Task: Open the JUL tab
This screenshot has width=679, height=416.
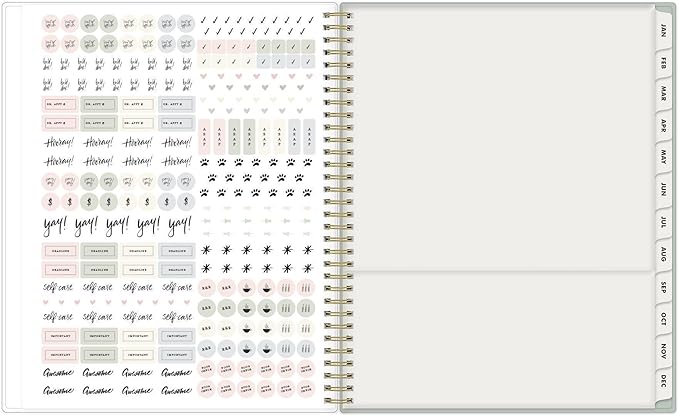Action: [663, 222]
